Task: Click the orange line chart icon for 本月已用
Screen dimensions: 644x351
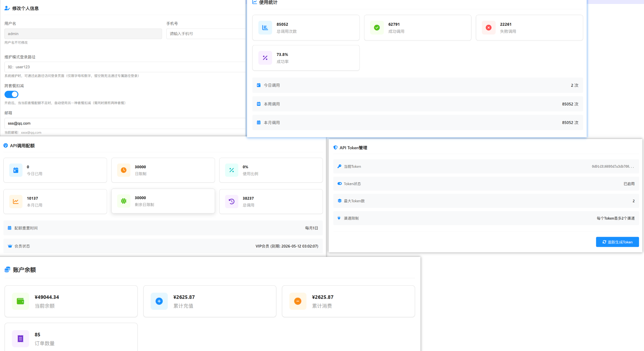Action: point(16,201)
